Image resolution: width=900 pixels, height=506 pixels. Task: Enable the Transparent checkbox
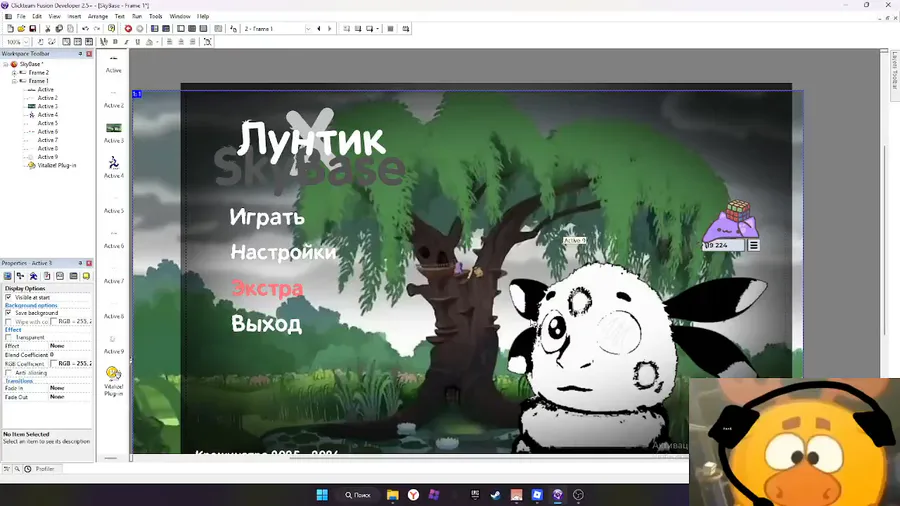(8, 337)
